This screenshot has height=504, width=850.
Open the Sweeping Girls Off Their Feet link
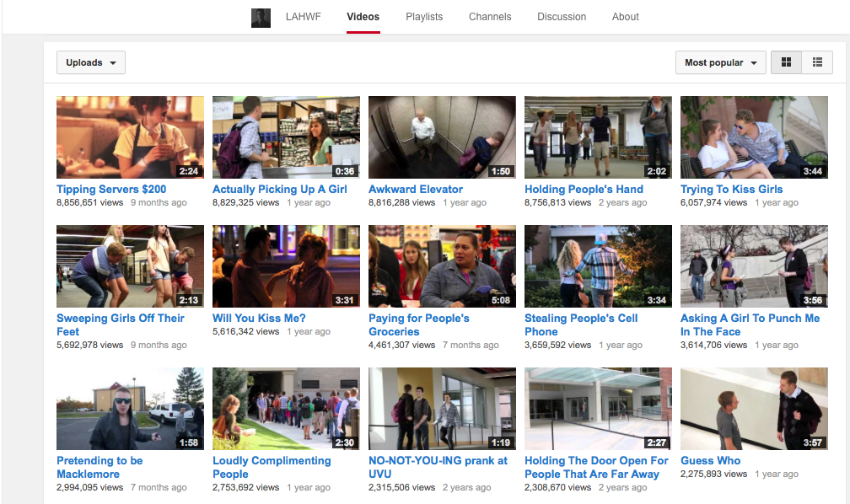(121, 324)
